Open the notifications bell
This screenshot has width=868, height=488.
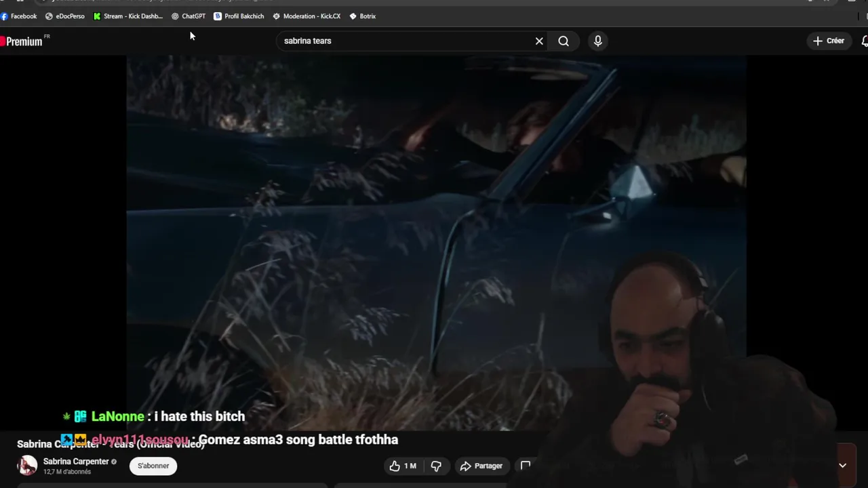pos(864,41)
